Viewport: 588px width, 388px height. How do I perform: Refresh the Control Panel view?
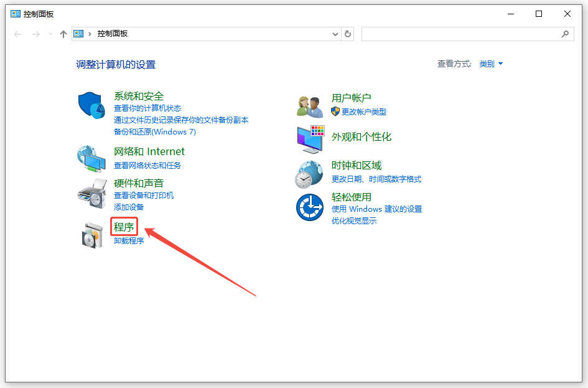pyautogui.click(x=348, y=34)
